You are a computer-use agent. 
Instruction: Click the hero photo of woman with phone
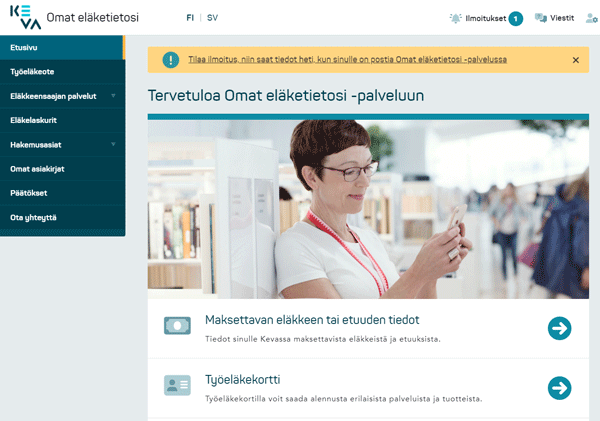point(368,209)
